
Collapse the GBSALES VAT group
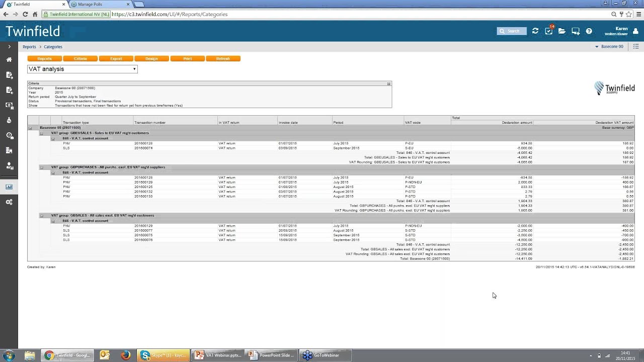click(x=41, y=216)
